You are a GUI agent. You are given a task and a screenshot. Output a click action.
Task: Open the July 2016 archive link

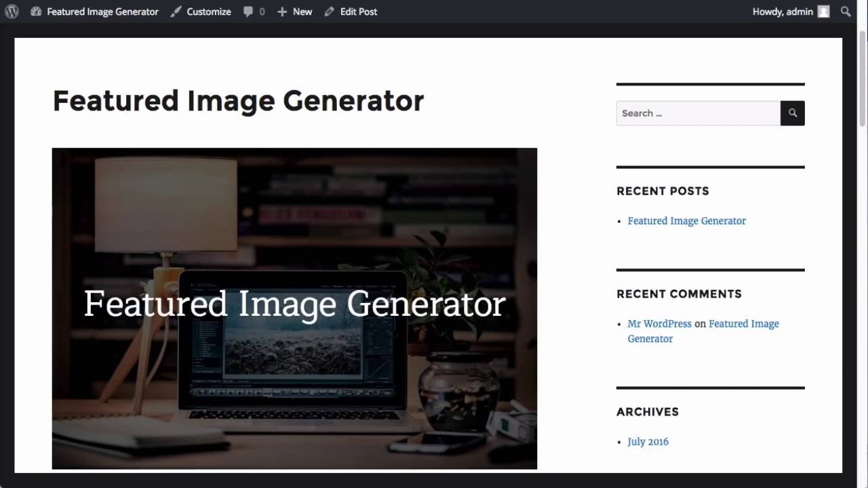pos(648,442)
